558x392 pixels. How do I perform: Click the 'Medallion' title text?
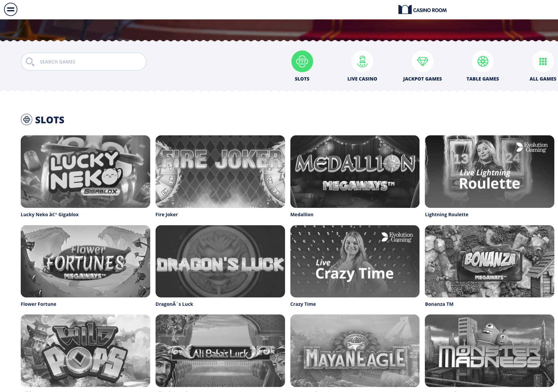click(x=302, y=215)
